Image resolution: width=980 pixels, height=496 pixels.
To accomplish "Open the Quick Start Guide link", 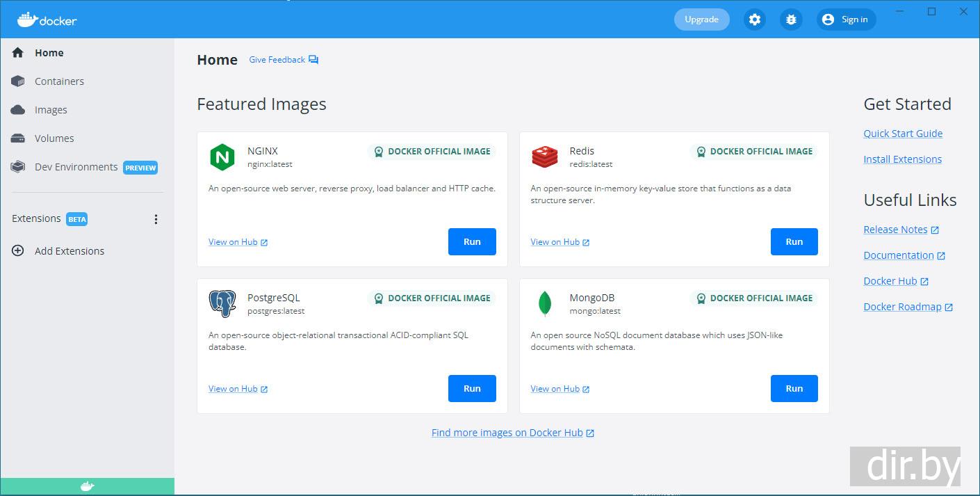I will 903,134.
